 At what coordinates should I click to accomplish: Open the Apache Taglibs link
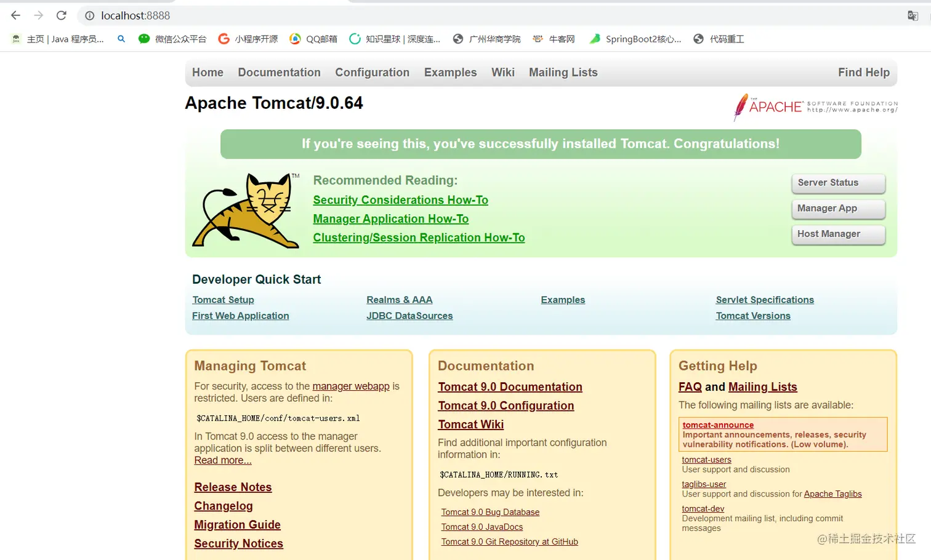click(832, 494)
